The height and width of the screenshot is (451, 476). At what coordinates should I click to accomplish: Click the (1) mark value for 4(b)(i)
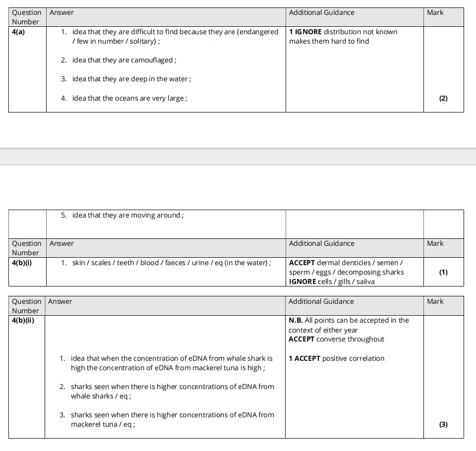[x=443, y=272]
